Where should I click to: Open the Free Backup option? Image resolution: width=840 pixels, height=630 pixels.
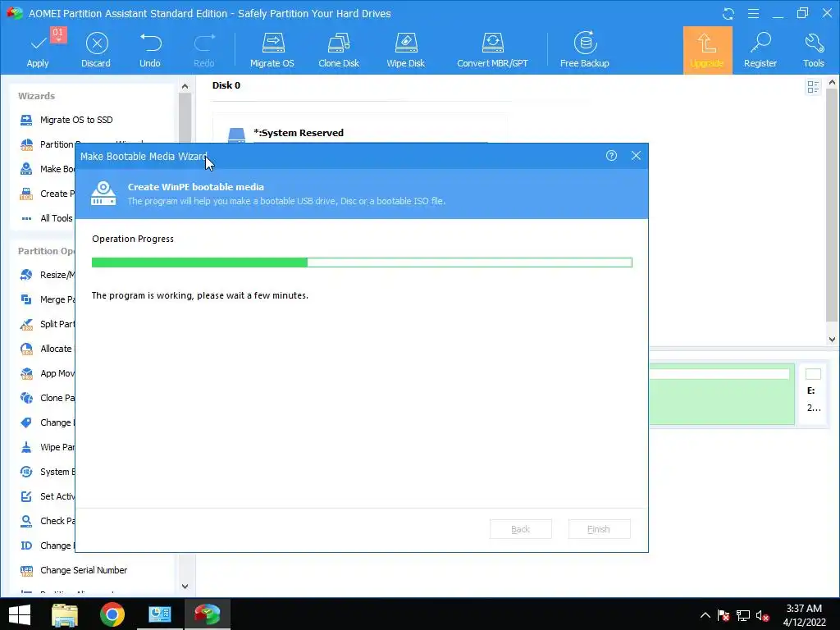pyautogui.click(x=584, y=50)
